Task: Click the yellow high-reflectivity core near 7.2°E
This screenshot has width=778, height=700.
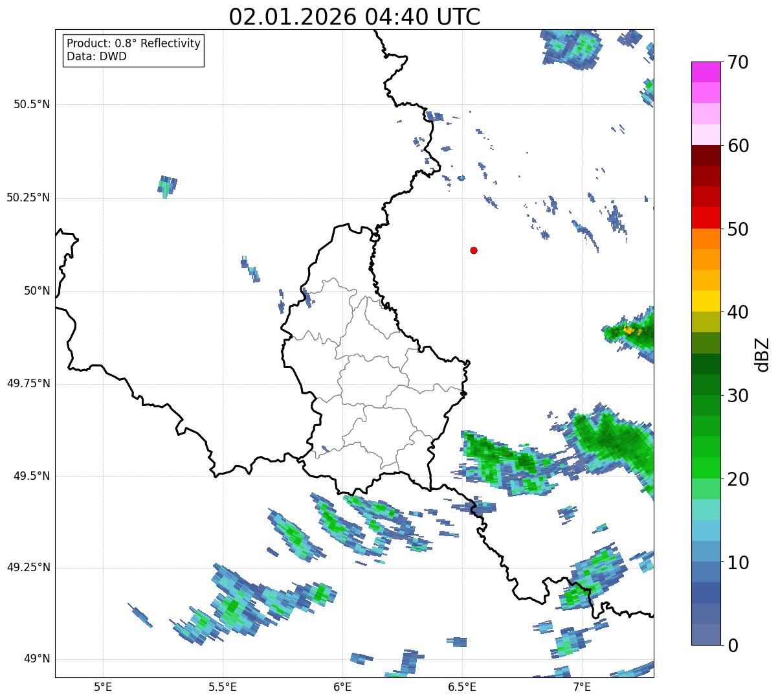Action: [628, 330]
